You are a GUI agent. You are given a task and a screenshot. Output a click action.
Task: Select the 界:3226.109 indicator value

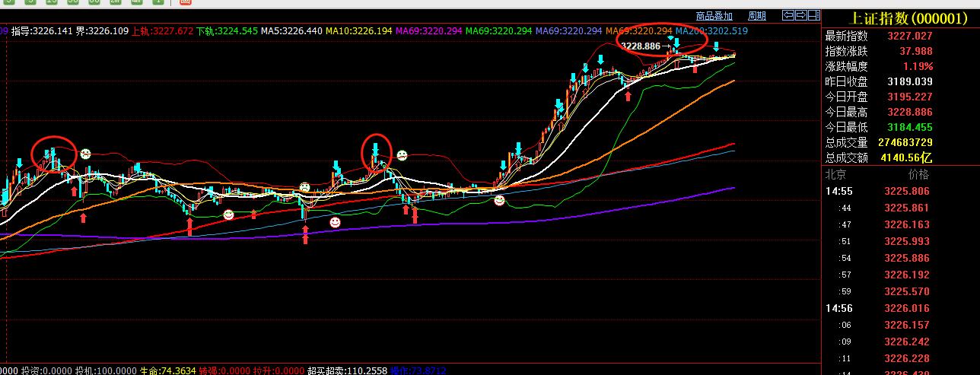click(102, 31)
